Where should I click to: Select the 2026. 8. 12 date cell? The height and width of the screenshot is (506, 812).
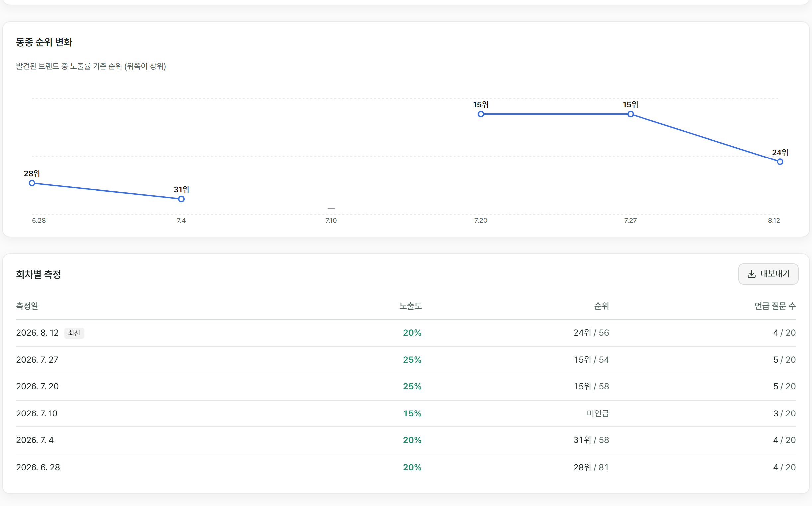tap(37, 333)
